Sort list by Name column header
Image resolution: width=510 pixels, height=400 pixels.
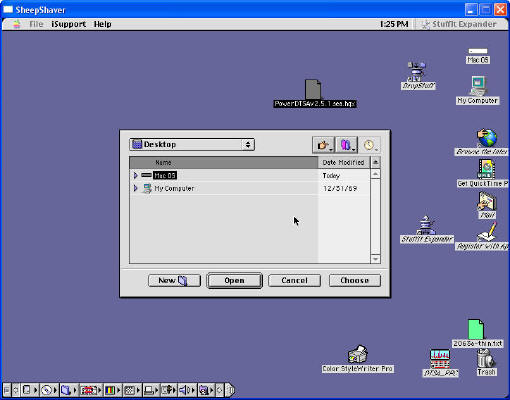click(224, 163)
